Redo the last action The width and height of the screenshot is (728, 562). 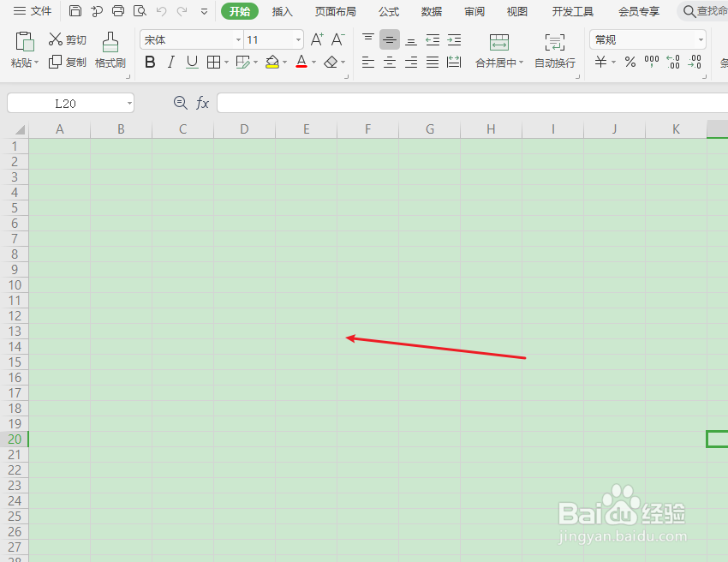pos(182,10)
